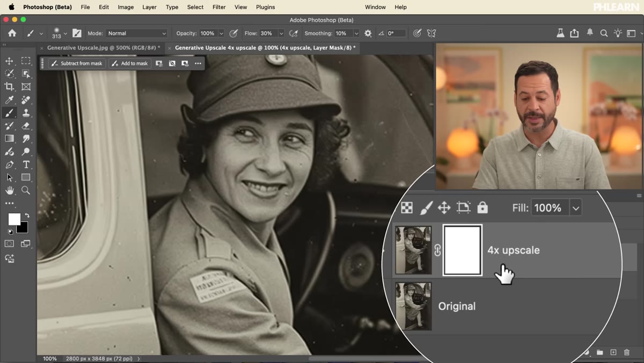Select the History Brush tool

coord(9,126)
